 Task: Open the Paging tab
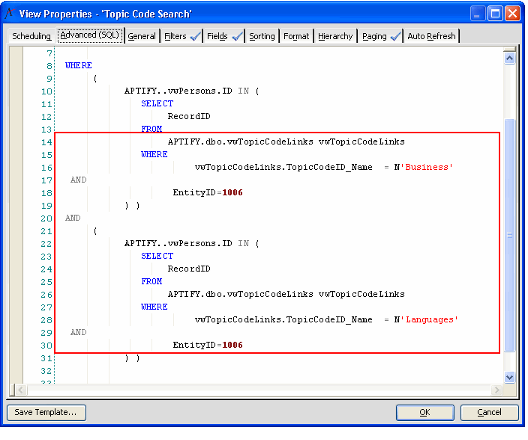point(381,36)
